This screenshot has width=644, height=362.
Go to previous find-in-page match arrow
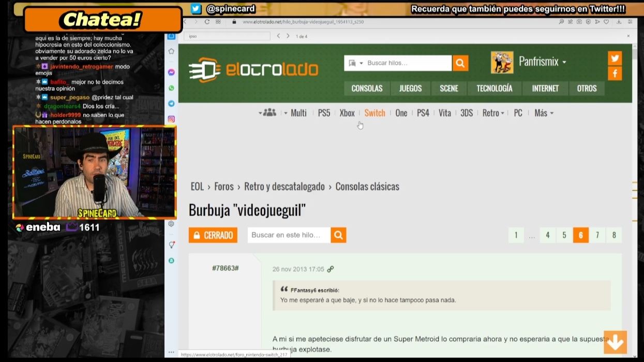coord(278,36)
